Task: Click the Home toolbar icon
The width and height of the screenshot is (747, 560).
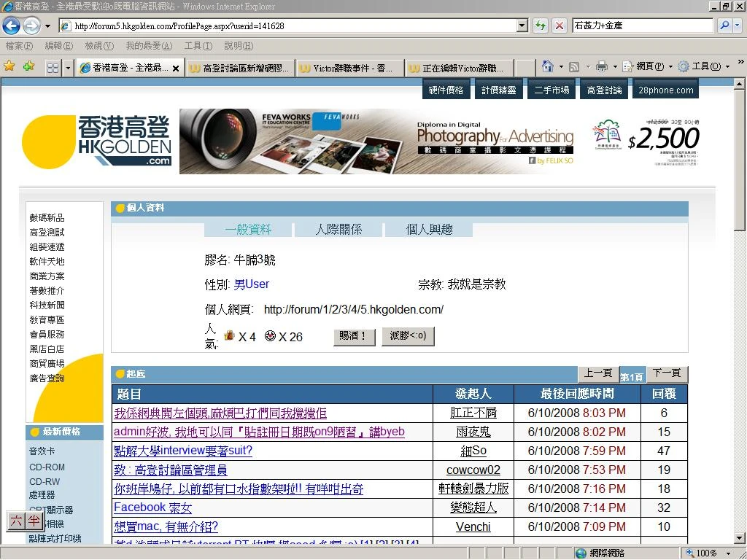Action: pyautogui.click(x=548, y=66)
